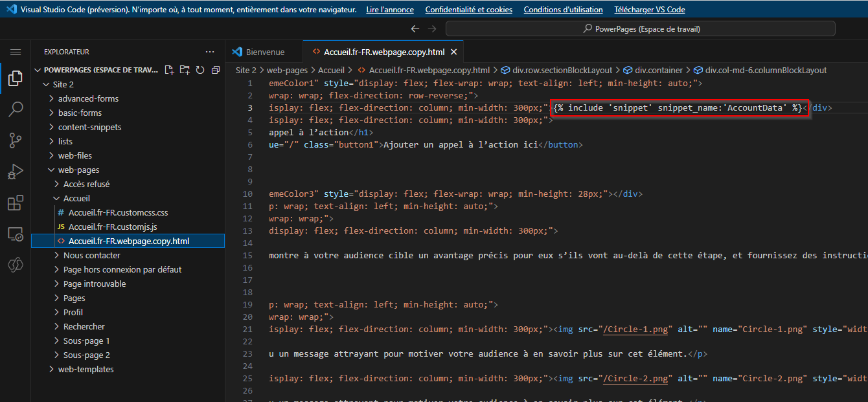
Task: Open explorer more actions ellipsis
Action: [210, 52]
